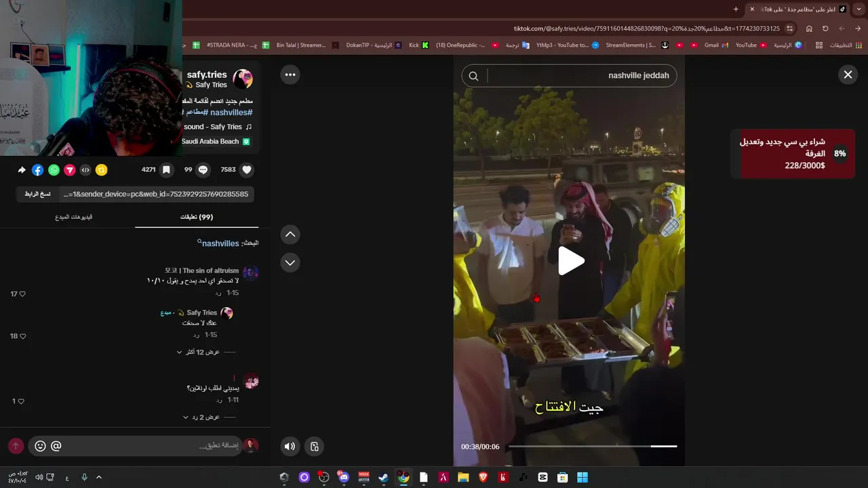Open the safy.tries profile name
The width and height of the screenshot is (868, 488).
pos(207,75)
